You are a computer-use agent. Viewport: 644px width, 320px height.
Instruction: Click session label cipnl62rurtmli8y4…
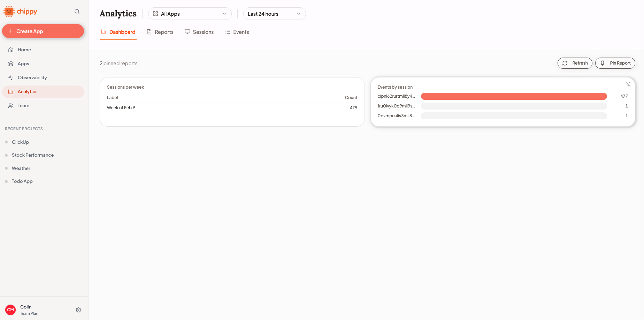click(x=396, y=96)
